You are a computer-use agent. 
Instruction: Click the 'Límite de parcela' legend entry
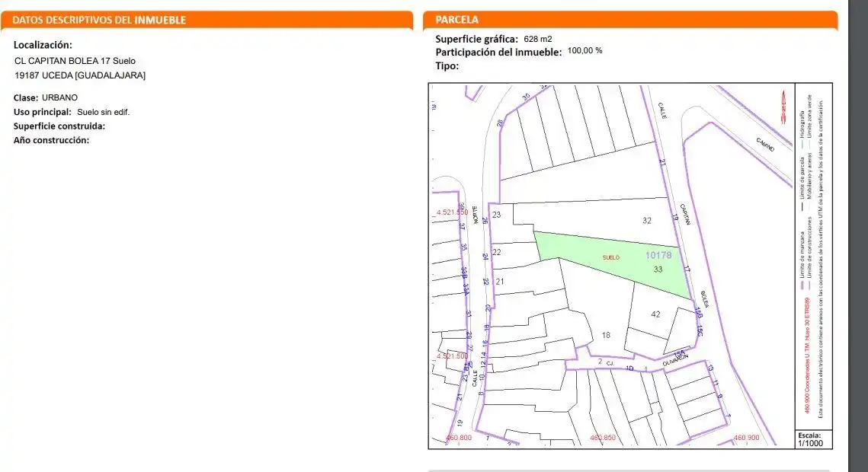[x=802, y=178]
